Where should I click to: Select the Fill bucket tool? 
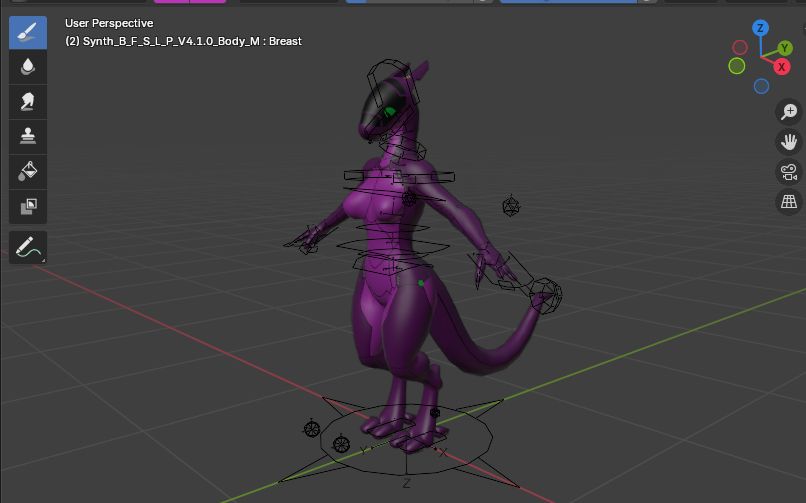click(28, 172)
